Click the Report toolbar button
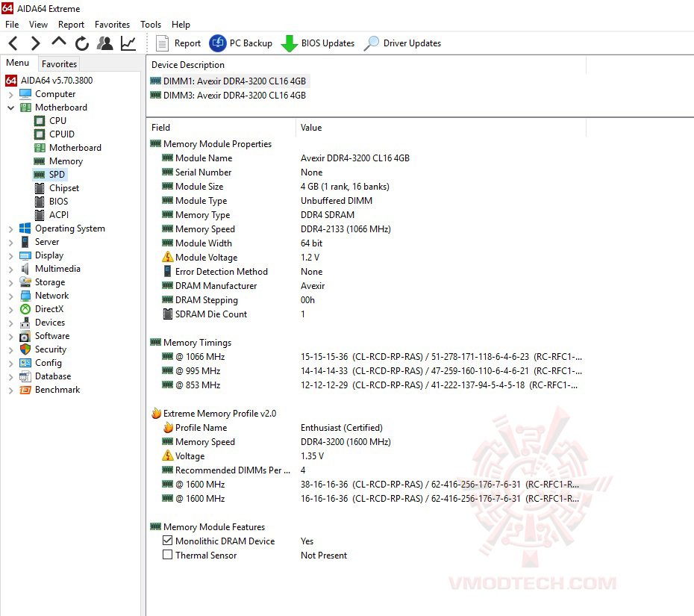Viewport: 694px width, 616px height. pos(178,43)
